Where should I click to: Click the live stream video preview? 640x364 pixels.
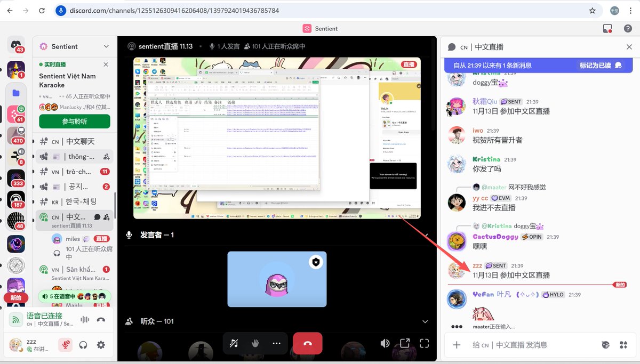tap(277, 138)
